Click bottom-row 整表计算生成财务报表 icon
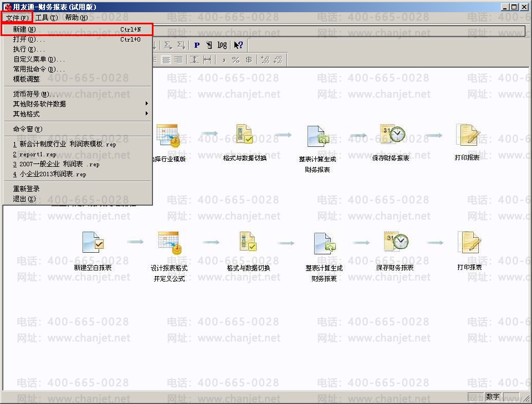 click(325, 243)
